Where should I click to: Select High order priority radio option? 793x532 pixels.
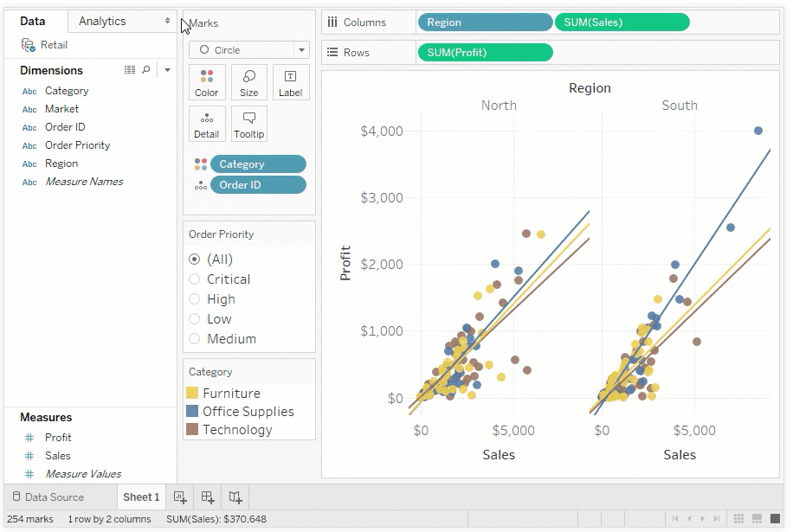click(x=195, y=299)
